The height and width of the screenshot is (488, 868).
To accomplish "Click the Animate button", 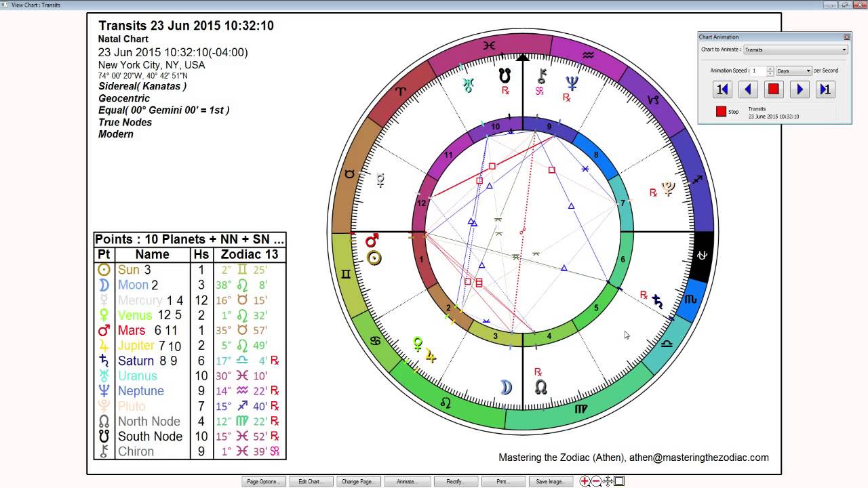I will (x=406, y=481).
